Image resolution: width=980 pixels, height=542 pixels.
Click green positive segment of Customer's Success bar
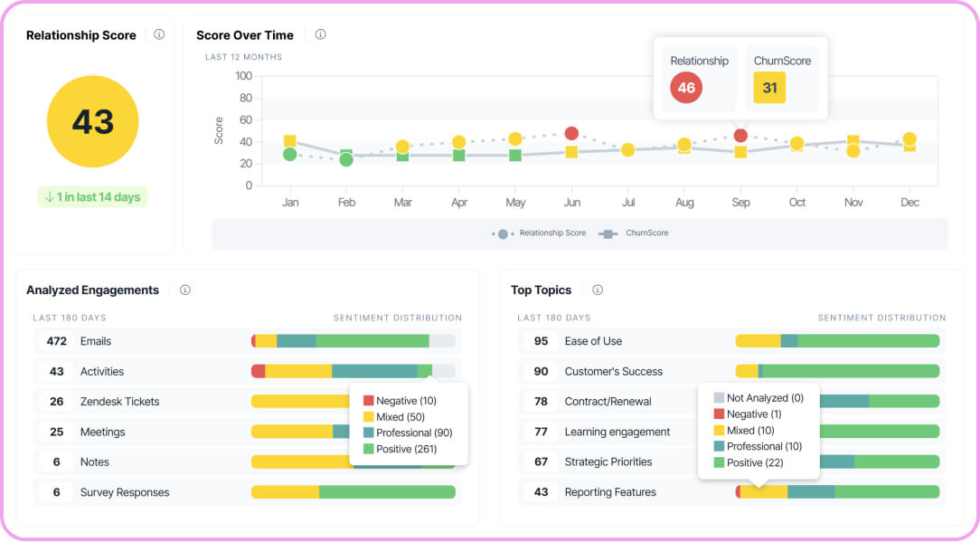[852, 371]
